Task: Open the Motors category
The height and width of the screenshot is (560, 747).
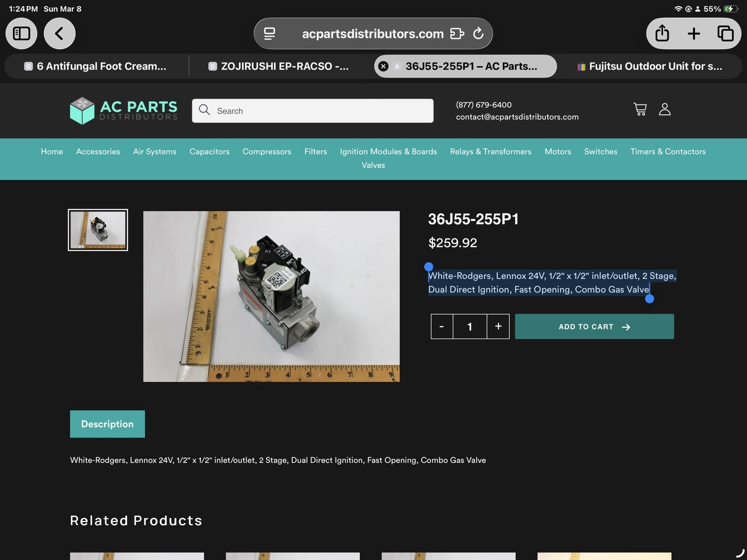Action: pyautogui.click(x=558, y=151)
